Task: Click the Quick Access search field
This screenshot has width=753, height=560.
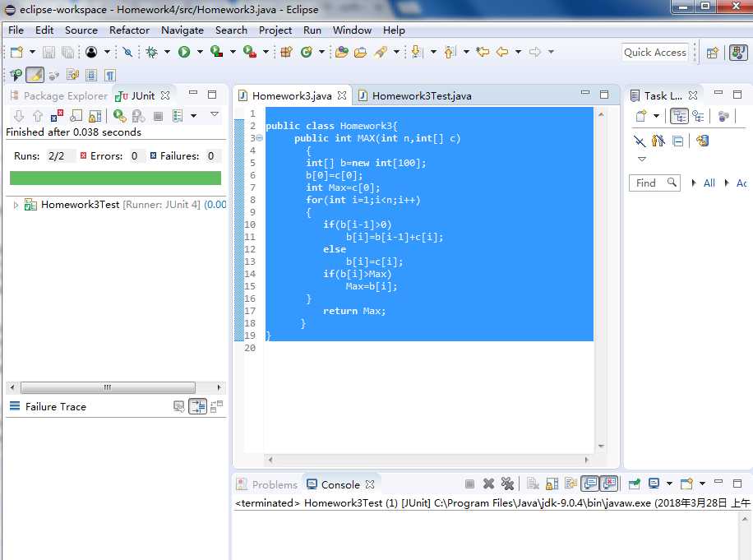Action: click(x=654, y=53)
